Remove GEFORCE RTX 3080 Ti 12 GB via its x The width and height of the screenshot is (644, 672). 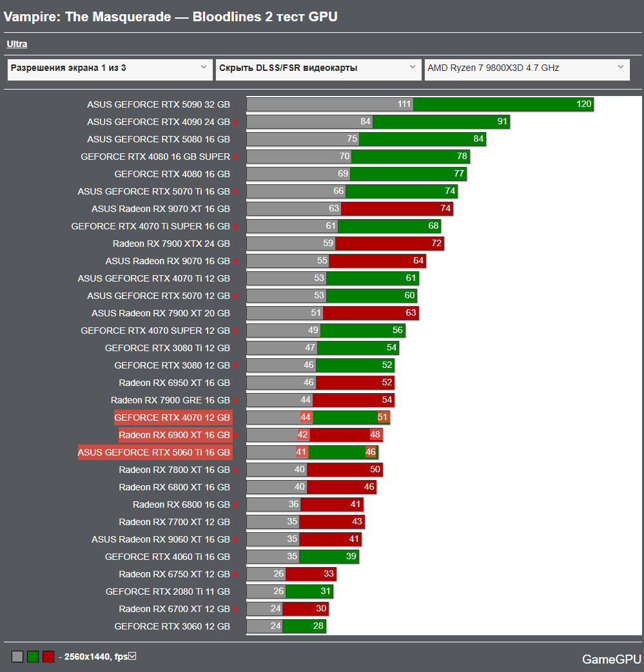[x=236, y=349]
